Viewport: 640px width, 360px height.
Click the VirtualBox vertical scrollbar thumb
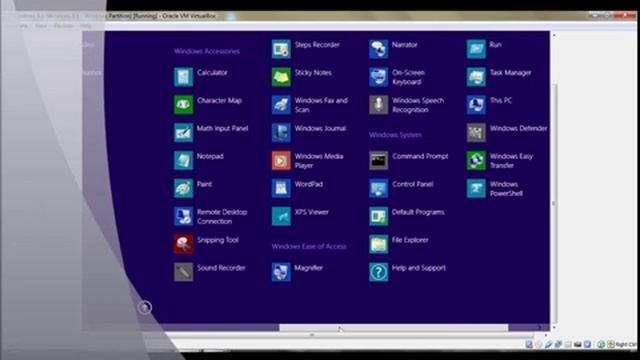pyautogui.click(x=554, y=203)
